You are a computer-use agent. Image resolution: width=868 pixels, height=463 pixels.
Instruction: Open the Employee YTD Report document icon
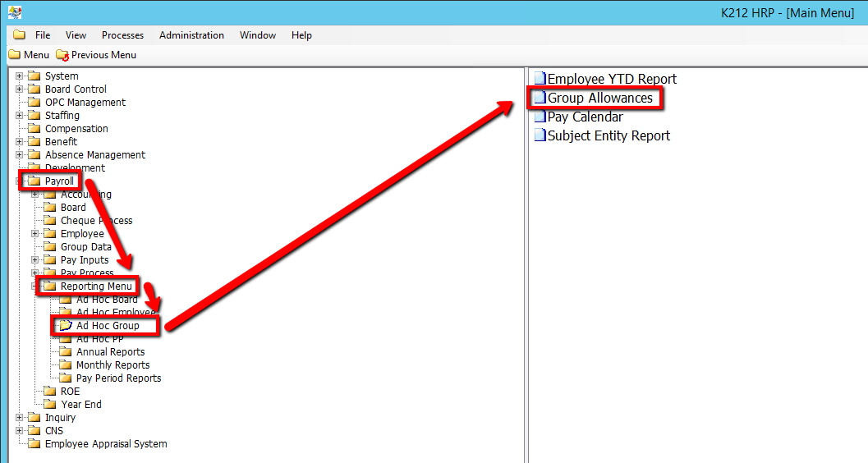click(x=540, y=80)
